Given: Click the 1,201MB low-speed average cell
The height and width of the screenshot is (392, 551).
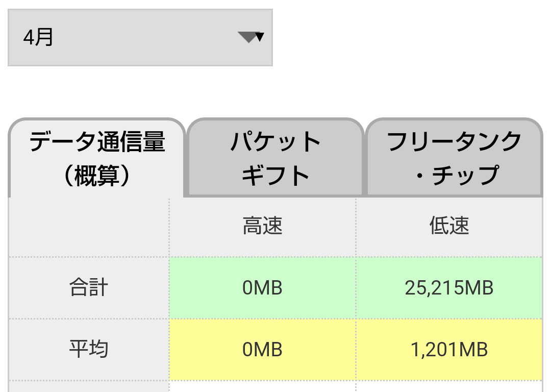Looking at the screenshot, I should (x=449, y=350).
